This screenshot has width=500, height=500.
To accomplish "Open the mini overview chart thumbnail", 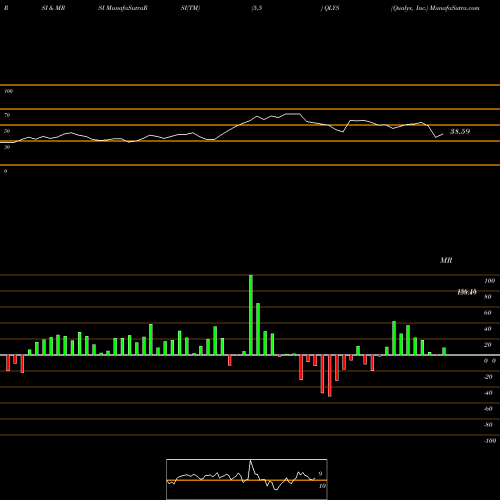I will pos(247,479).
